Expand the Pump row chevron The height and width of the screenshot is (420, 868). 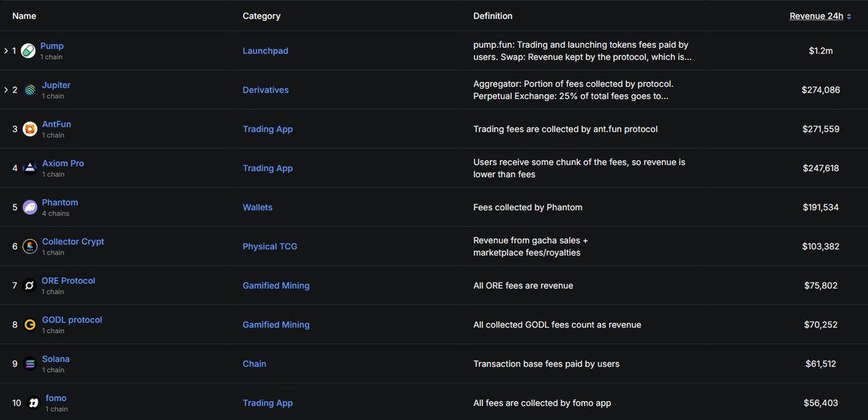pos(6,51)
